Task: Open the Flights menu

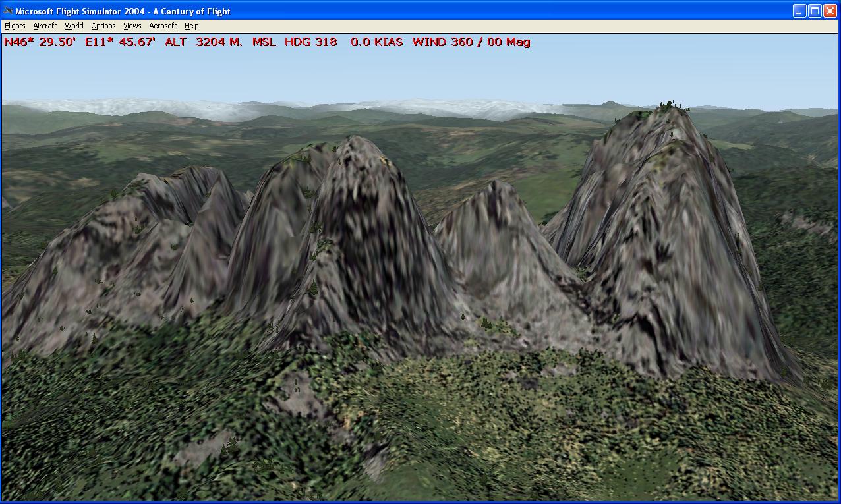Action: 14,26
